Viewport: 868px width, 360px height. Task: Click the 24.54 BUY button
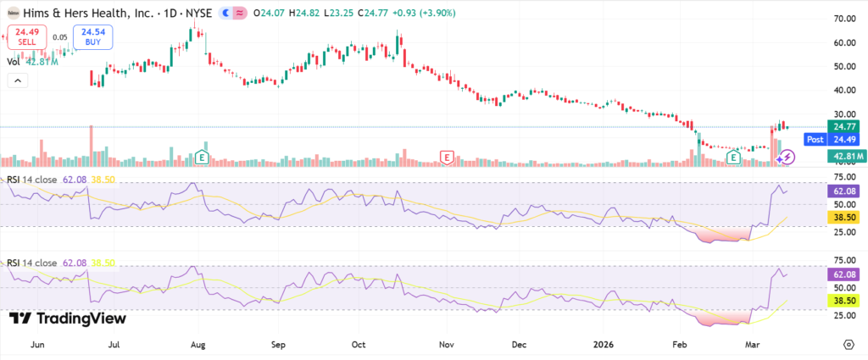pos(93,36)
